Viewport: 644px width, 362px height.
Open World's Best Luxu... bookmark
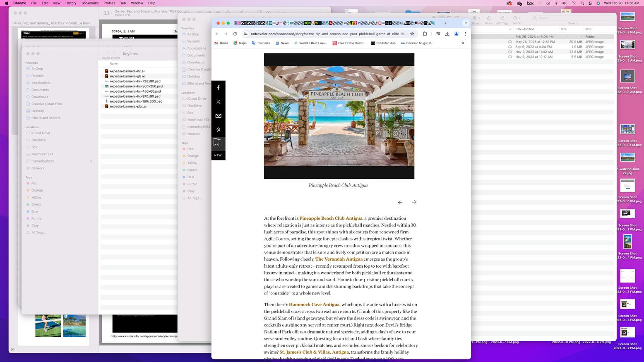[x=310, y=43]
